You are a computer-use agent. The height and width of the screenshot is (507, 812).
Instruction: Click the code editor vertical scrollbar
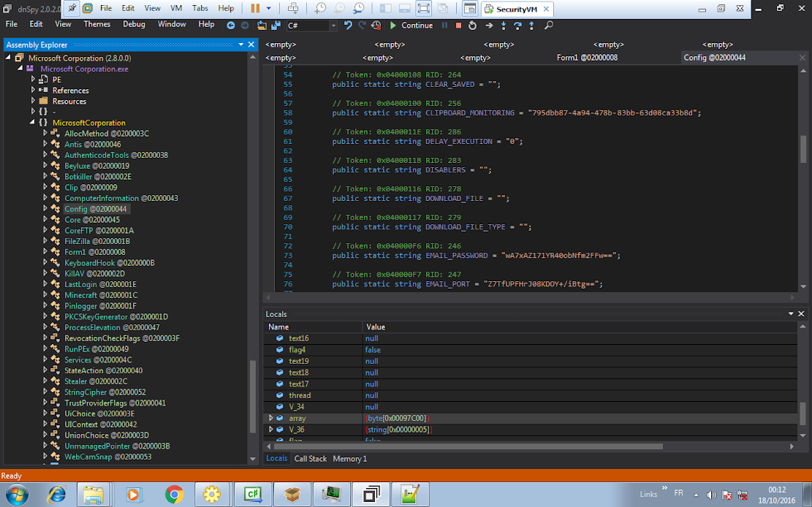pyautogui.click(x=802, y=150)
